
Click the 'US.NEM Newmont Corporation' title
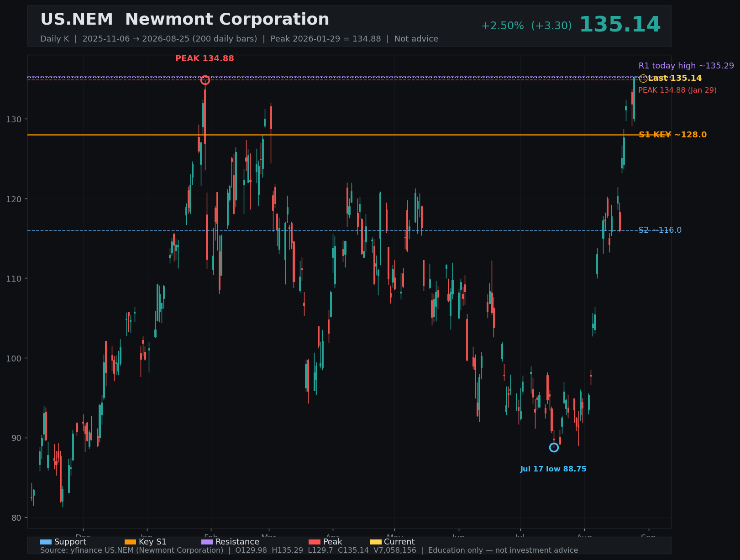pos(184,20)
